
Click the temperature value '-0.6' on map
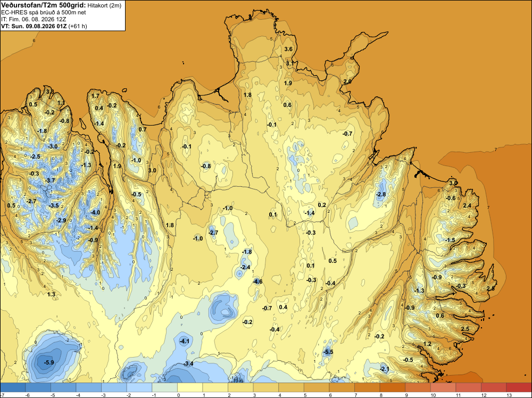[451, 198]
